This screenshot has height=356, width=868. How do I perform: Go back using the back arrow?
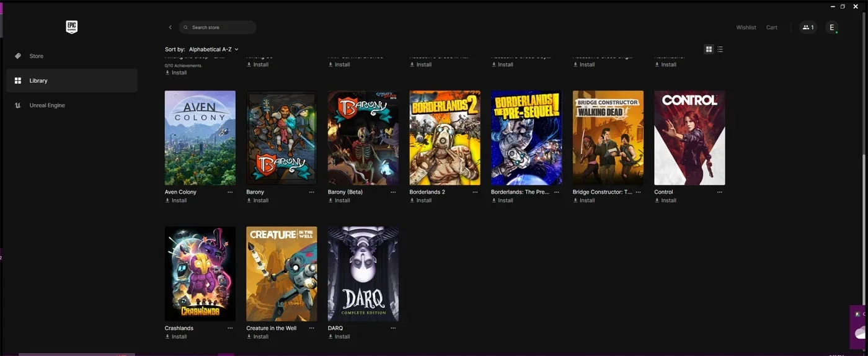pyautogui.click(x=170, y=27)
